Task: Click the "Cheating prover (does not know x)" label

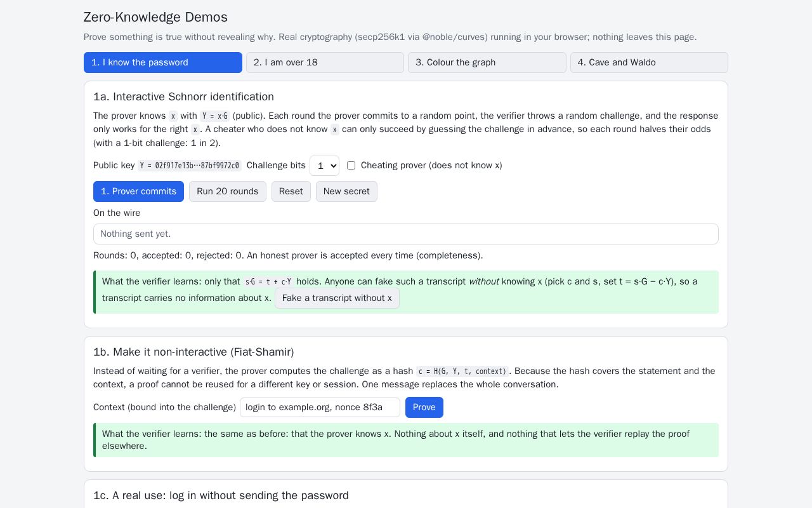Action: click(431, 165)
